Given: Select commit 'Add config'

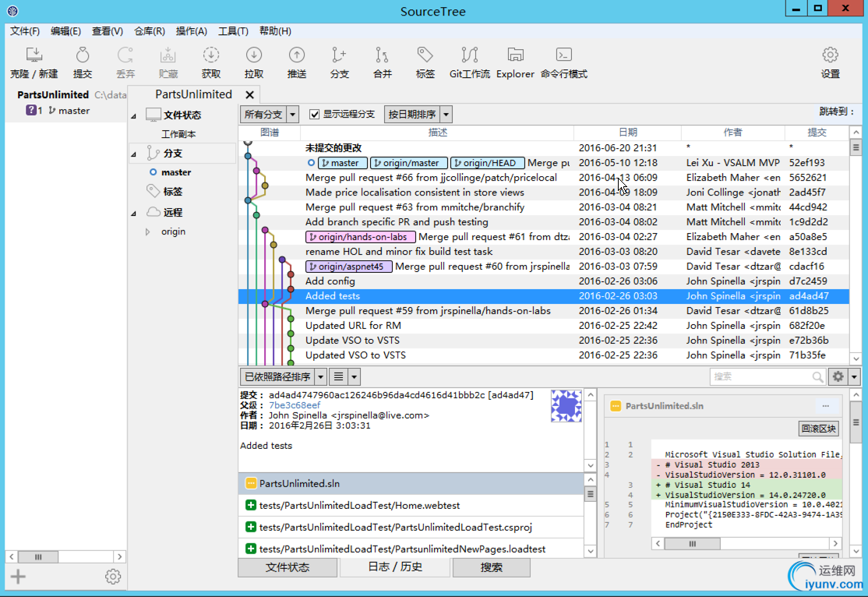Looking at the screenshot, I should pyautogui.click(x=544, y=281).
